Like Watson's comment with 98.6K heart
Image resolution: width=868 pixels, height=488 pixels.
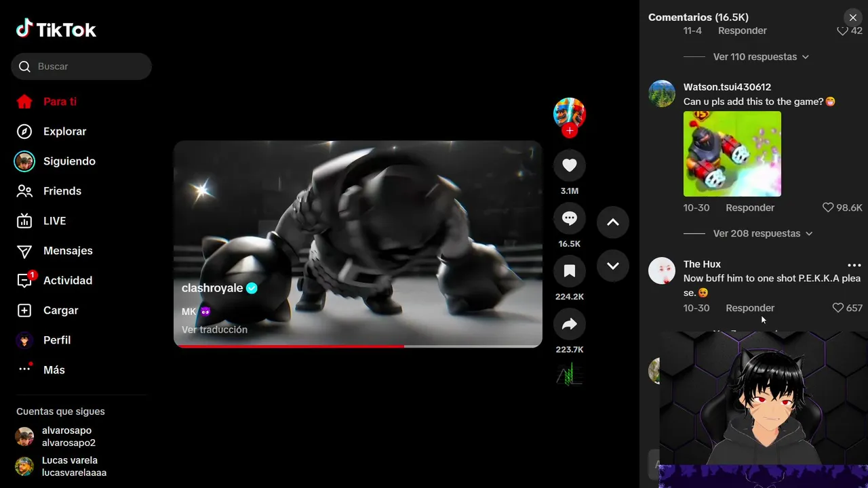click(x=828, y=207)
